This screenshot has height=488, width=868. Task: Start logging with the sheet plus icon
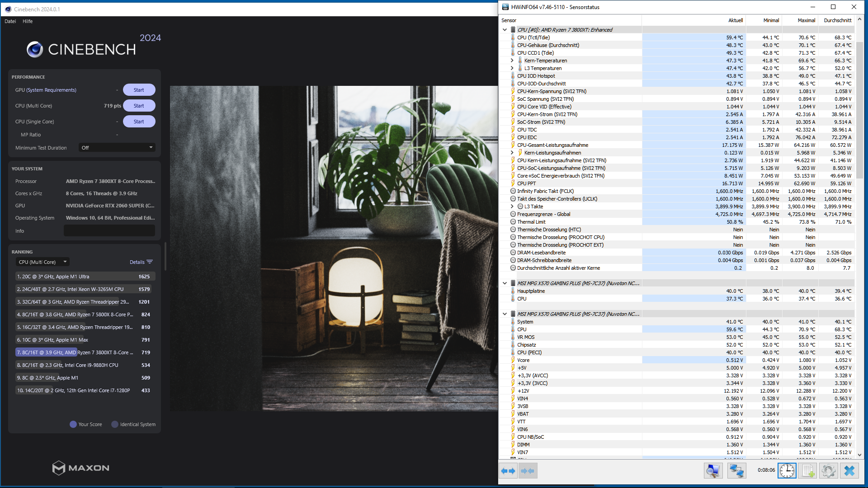[x=808, y=471]
